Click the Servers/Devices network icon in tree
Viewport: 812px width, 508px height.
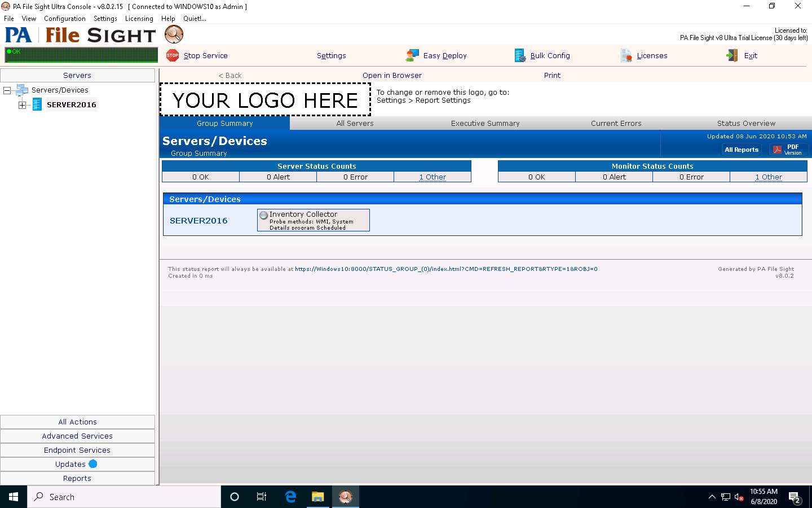(x=22, y=90)
